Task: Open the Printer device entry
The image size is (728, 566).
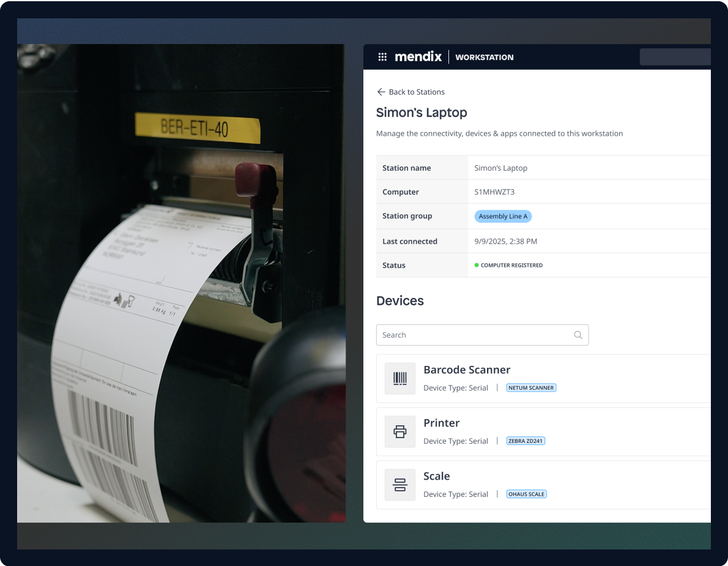Action: pos(442,423)
